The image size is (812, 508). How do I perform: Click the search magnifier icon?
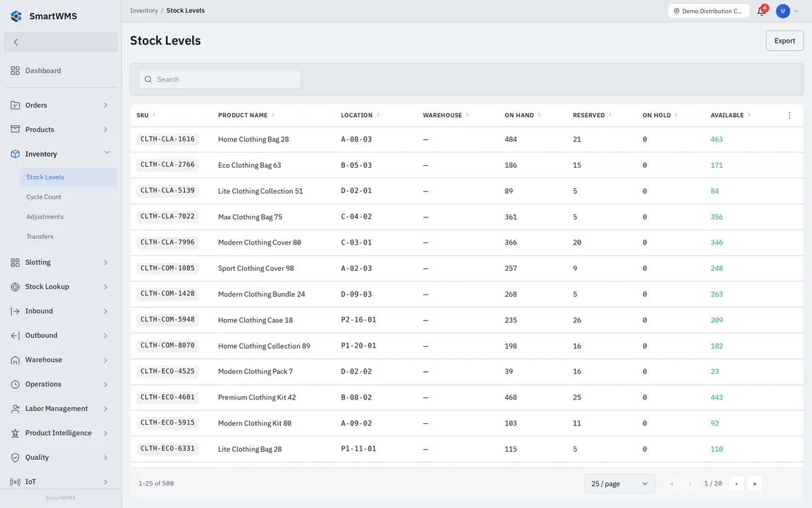148,79
